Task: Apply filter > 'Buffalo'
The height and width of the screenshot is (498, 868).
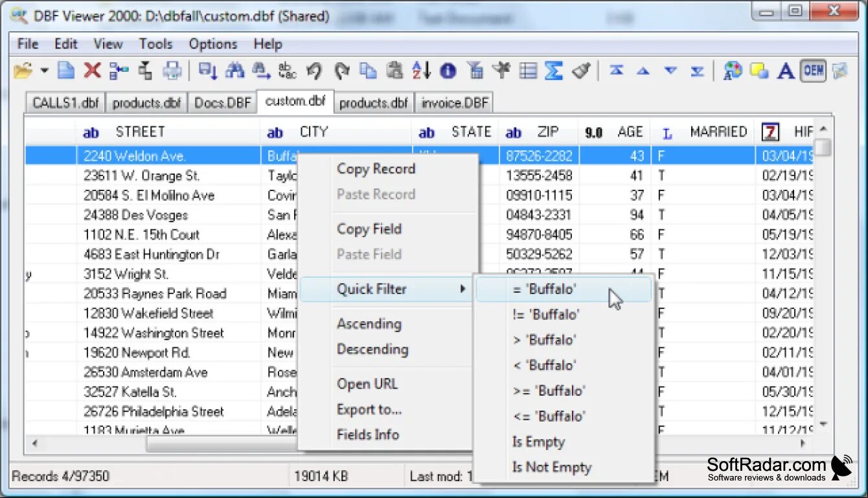Action: 564,340
